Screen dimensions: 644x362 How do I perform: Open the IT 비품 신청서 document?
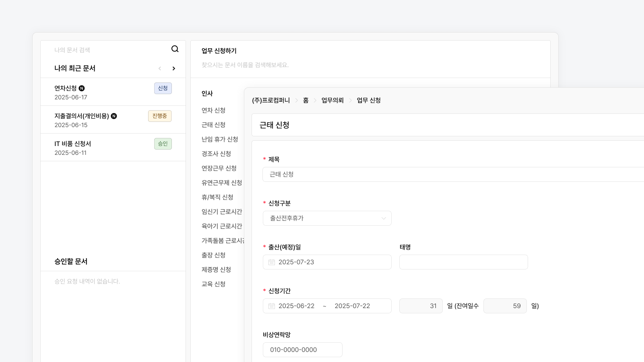click(113, 148)
